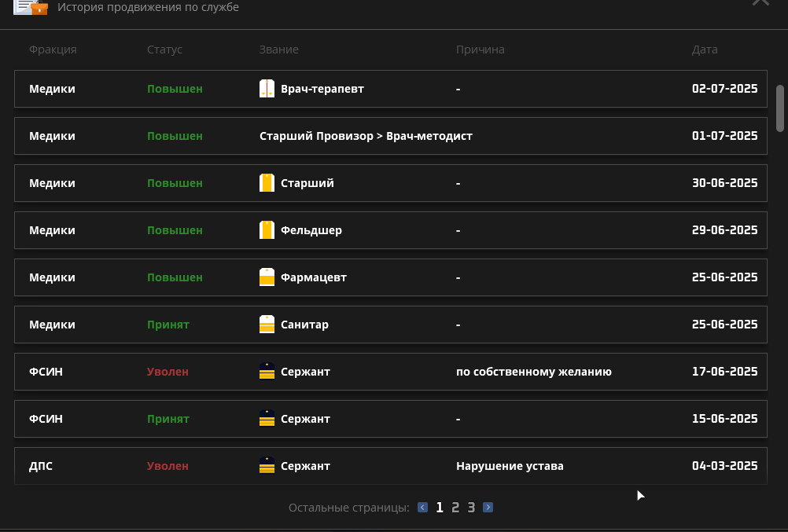The width and height of the screenshot is (788, 532).
Task: Click the rank insignia icon next to Санитар
Action: 267,325
